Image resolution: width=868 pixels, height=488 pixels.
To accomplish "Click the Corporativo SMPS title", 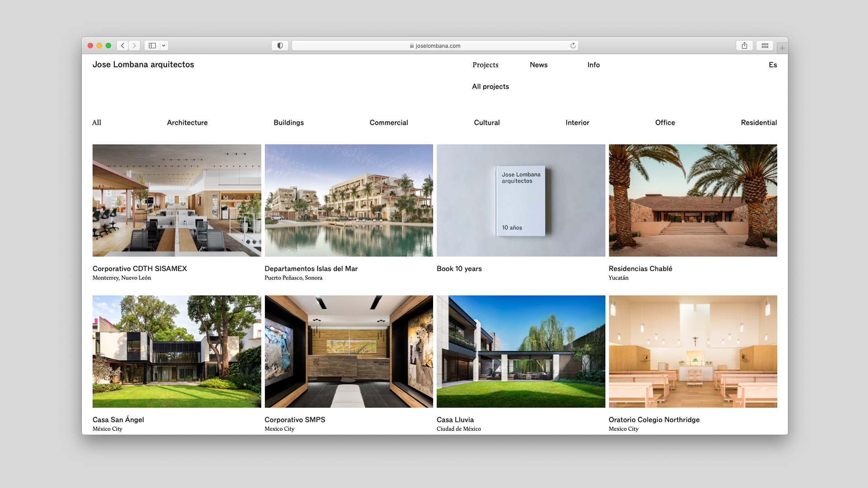I will tap(295, 420).
